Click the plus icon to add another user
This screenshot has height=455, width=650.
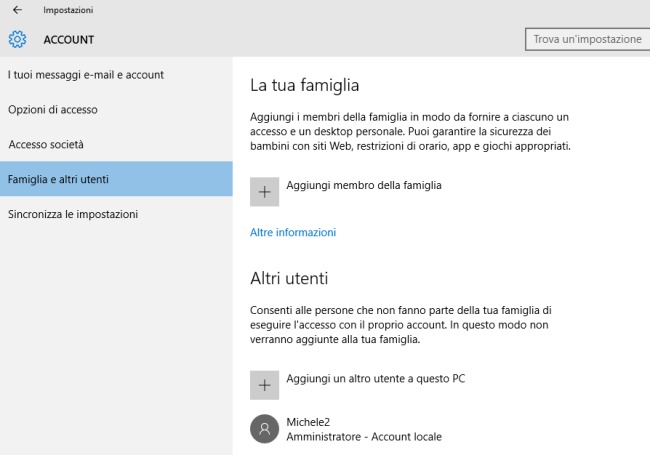[x=264, y=385]
